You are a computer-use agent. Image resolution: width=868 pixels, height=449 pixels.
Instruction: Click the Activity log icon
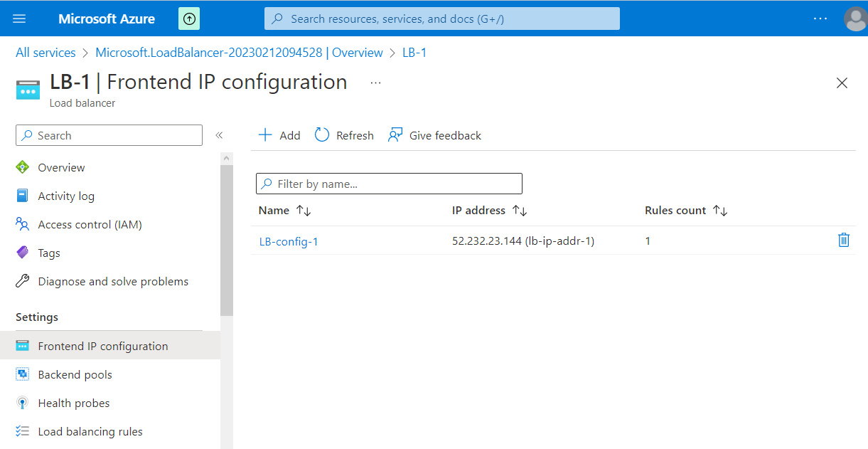tap(23, 196)
